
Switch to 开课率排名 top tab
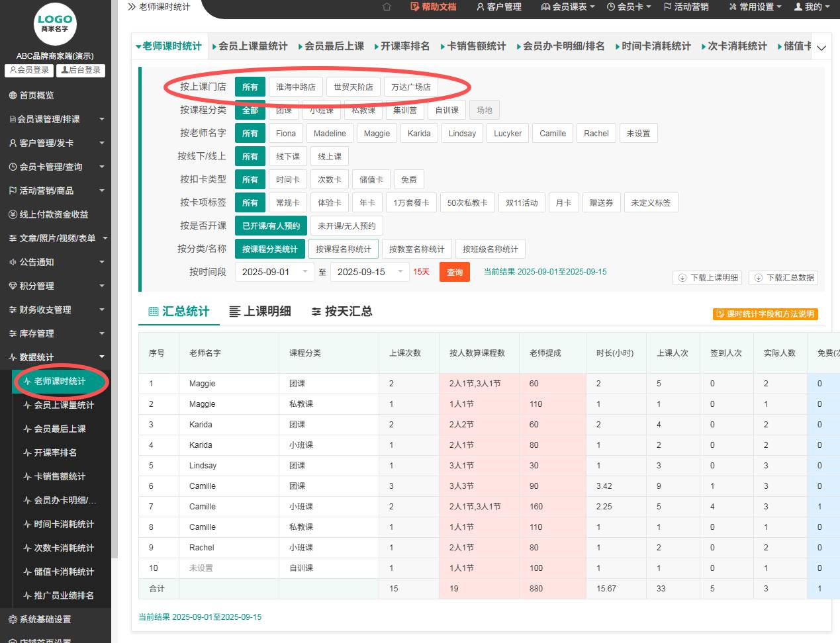tap(403, 46)
